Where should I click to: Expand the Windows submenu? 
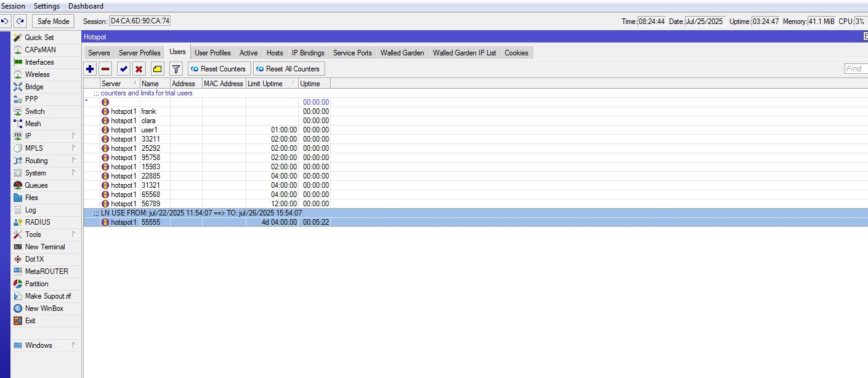point(46,345)
